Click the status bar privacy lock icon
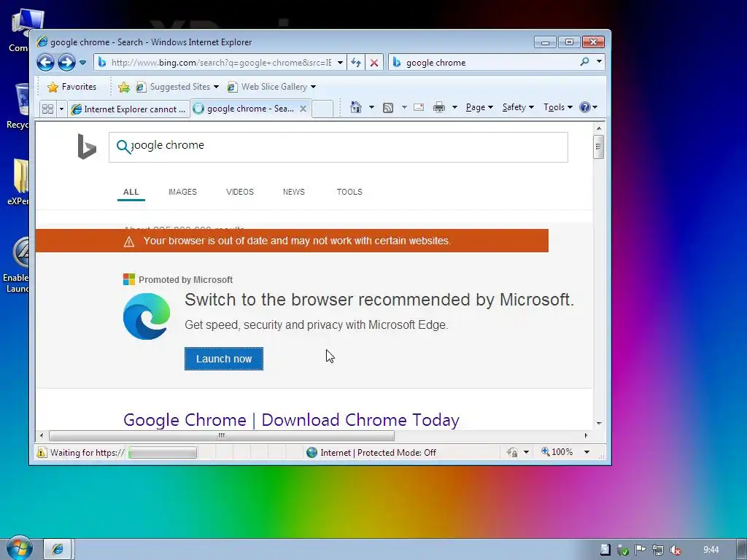Screen dimensions: 747x560 pos(512,452)
